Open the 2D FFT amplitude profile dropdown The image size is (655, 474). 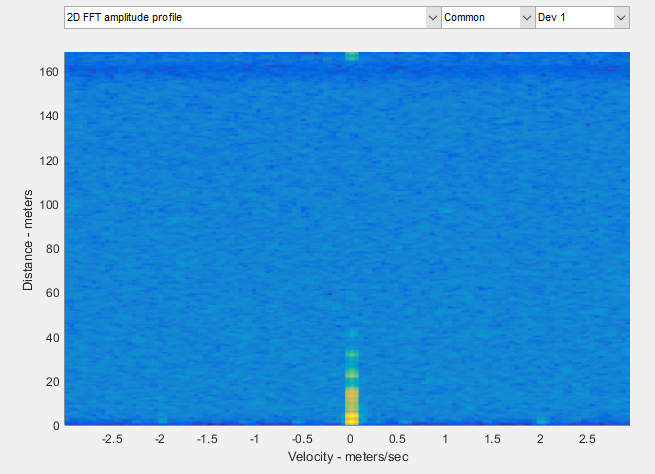click(x=252, y=18)
